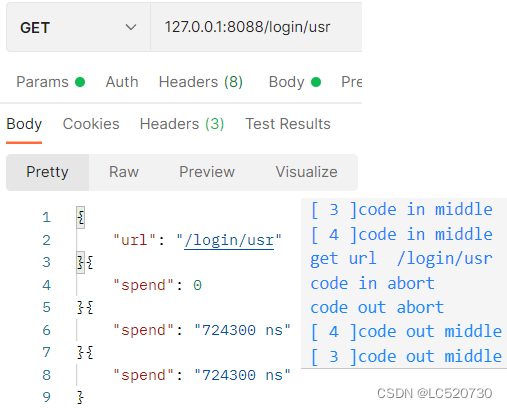Select the response Body tab
The image size is (507, 408).
click(x=24, y=124)
